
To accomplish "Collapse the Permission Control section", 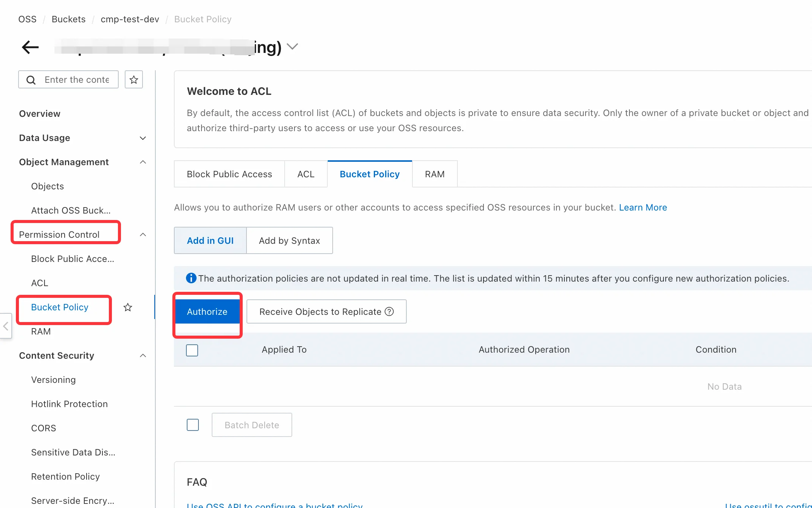I will click(x=143, y=235).
